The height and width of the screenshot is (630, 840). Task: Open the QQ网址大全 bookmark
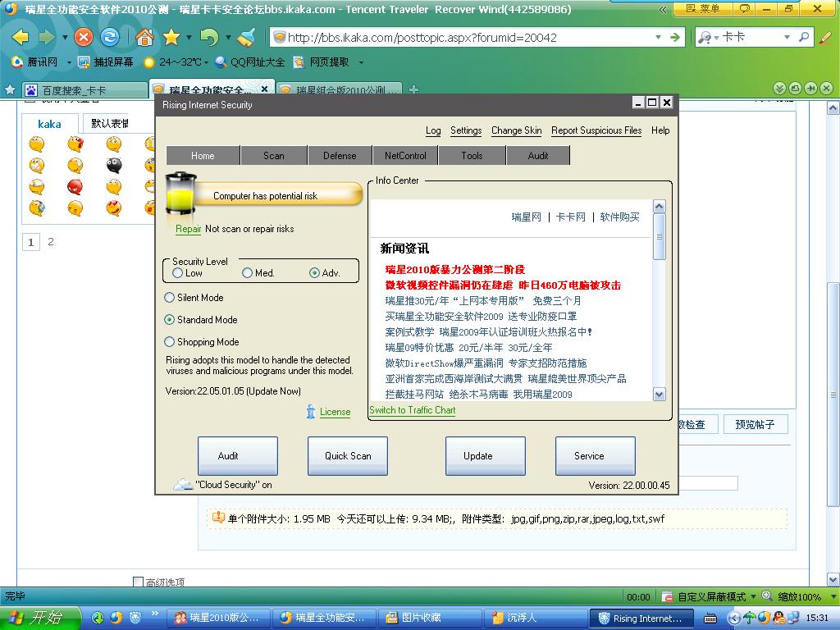(x=250, y=62)
